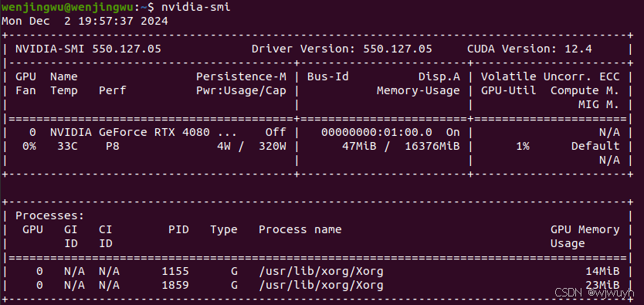Click the Bus-Id value 00000000:01:00.0
644x305 pixels.
(377, 132)
